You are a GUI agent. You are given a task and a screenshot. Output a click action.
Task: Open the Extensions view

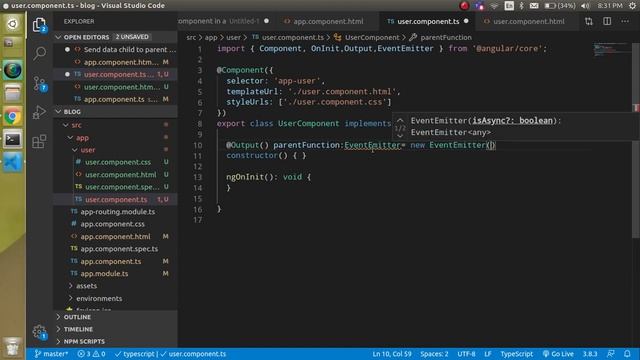pos(39,141)
